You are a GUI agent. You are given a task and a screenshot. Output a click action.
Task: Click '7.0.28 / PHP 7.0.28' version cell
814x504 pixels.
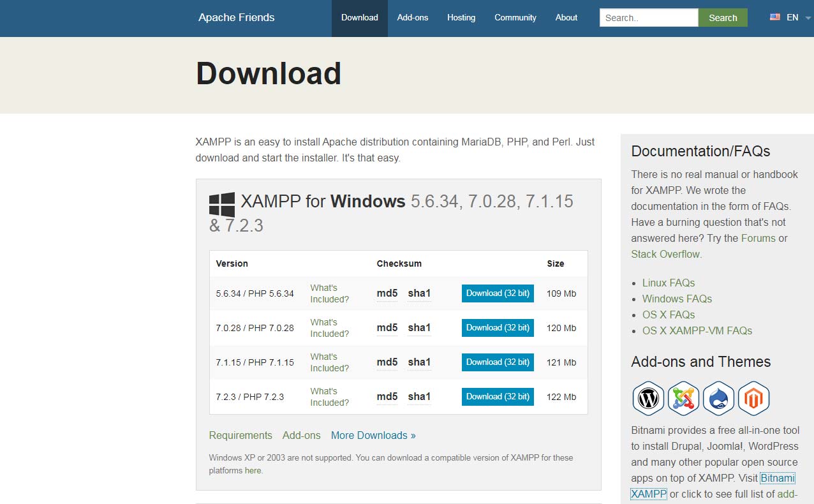(255, 328)
